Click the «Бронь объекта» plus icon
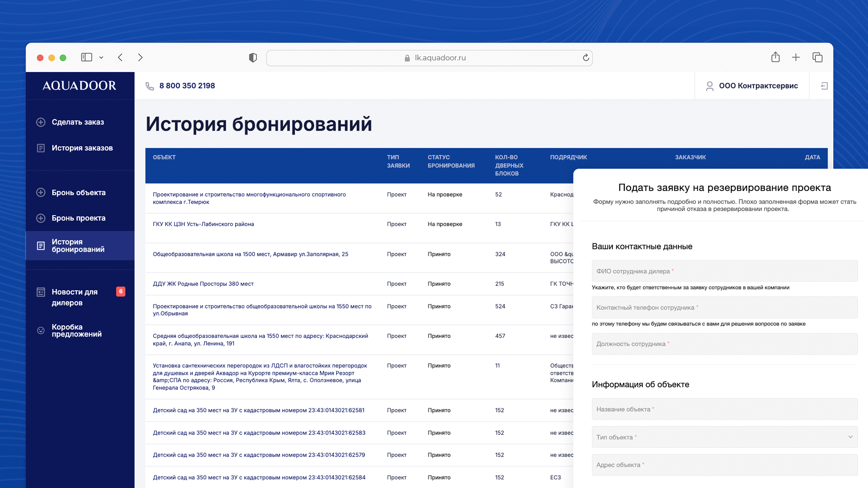 [x=41, y=192]
